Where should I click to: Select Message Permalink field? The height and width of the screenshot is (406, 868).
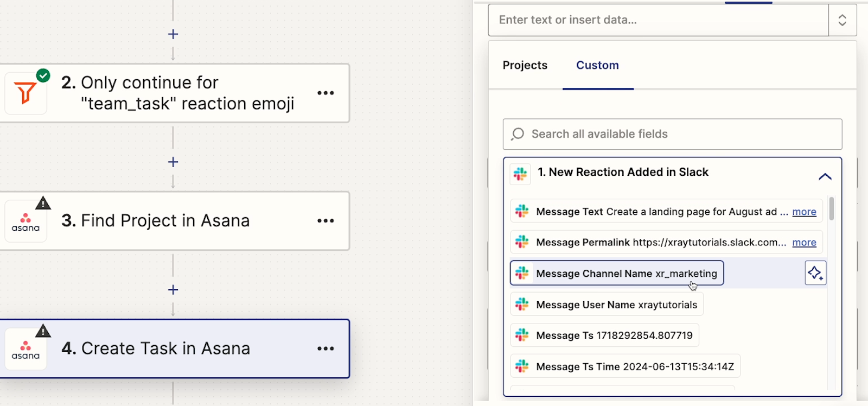(x=666, y=242)
